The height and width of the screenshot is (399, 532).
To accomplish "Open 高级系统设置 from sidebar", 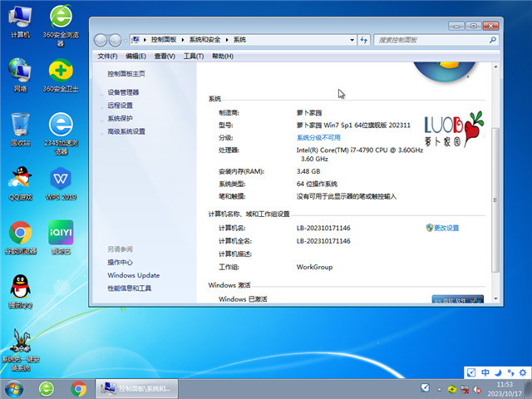I will pos(126,131).
